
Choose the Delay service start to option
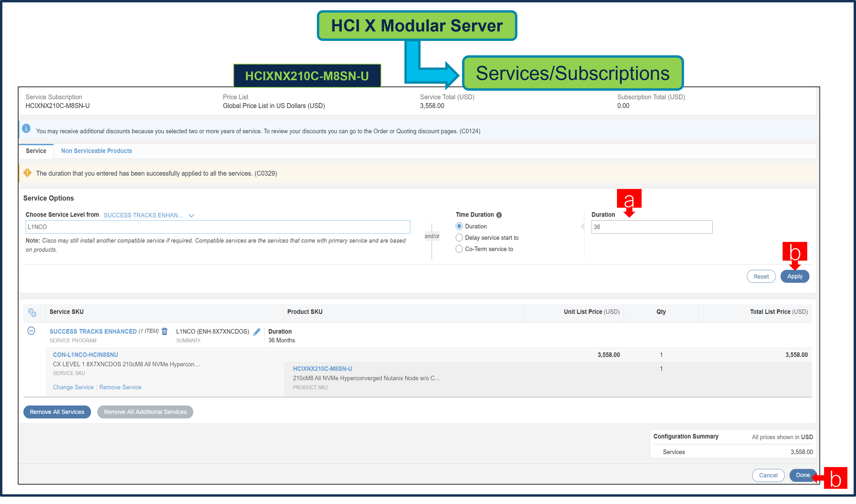point(459,237)
